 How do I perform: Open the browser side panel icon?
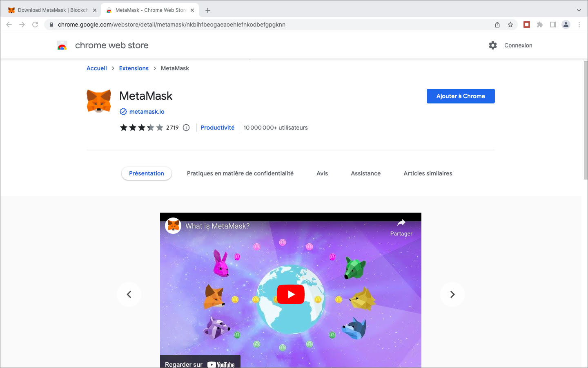[x=553, y=25]
